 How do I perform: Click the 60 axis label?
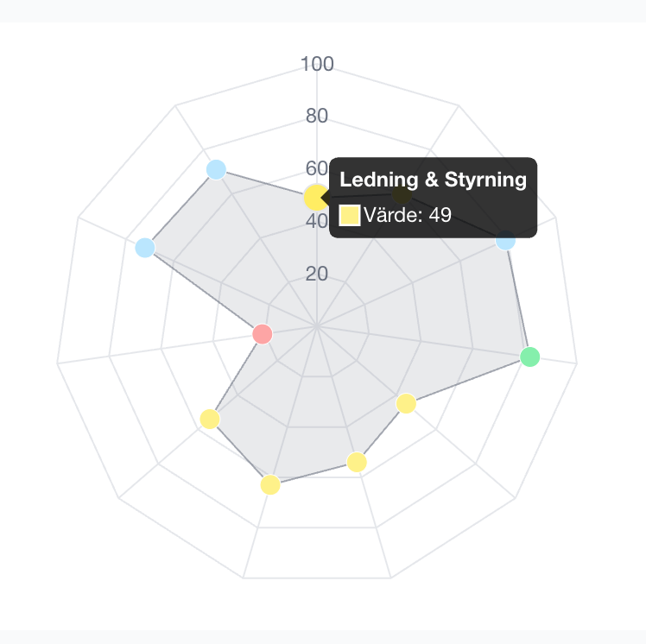(x=316, y=168)
